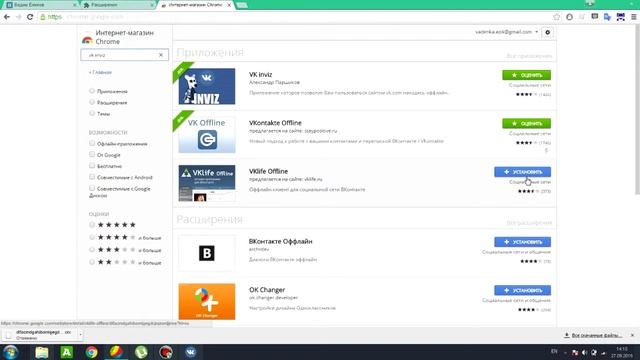Select Темы radio filter

point(92,113)
